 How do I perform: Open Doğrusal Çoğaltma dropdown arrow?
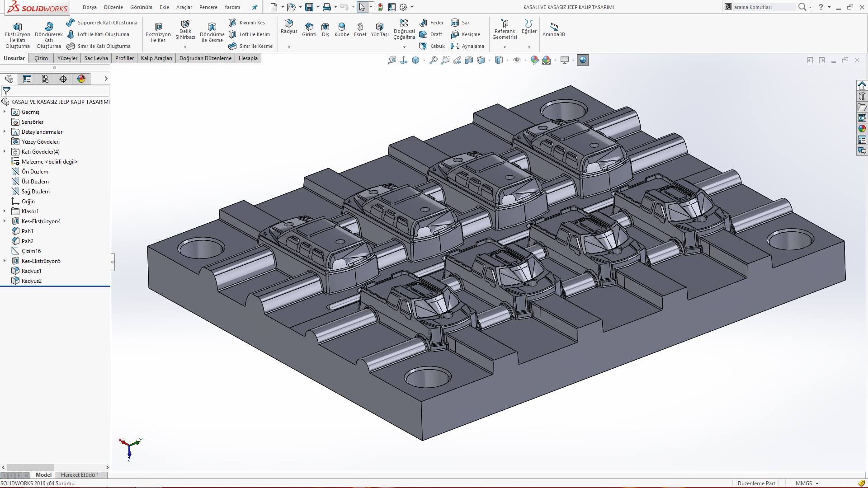[404, 47]
